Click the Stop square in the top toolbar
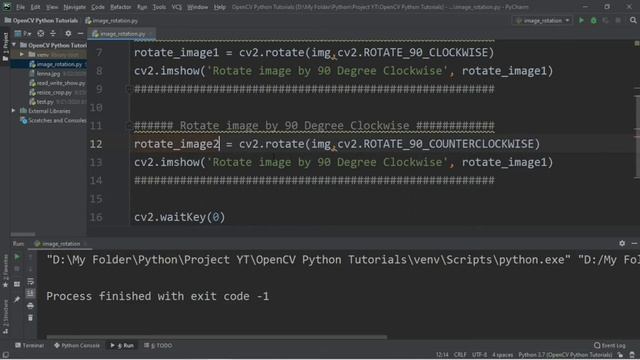This screenshot has width=640, height=360. [618, 20]
